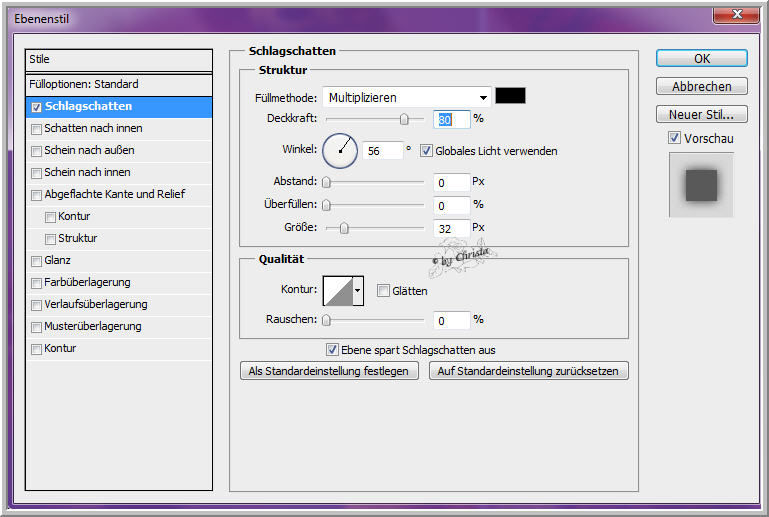This screenshot has width=769, height=517.
Task: Click the Rauschen percent input field
Action: point(452,320)
